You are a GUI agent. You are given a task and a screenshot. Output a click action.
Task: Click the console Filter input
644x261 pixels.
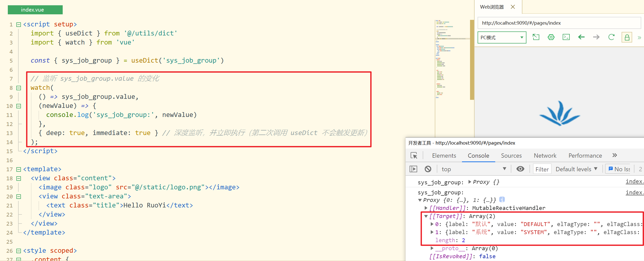pos(542,169)
